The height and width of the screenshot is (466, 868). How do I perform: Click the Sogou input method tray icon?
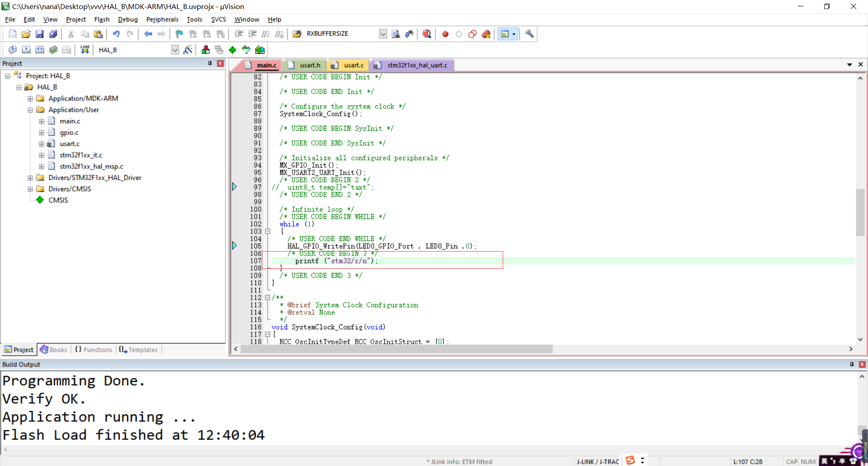click(630, 460)
